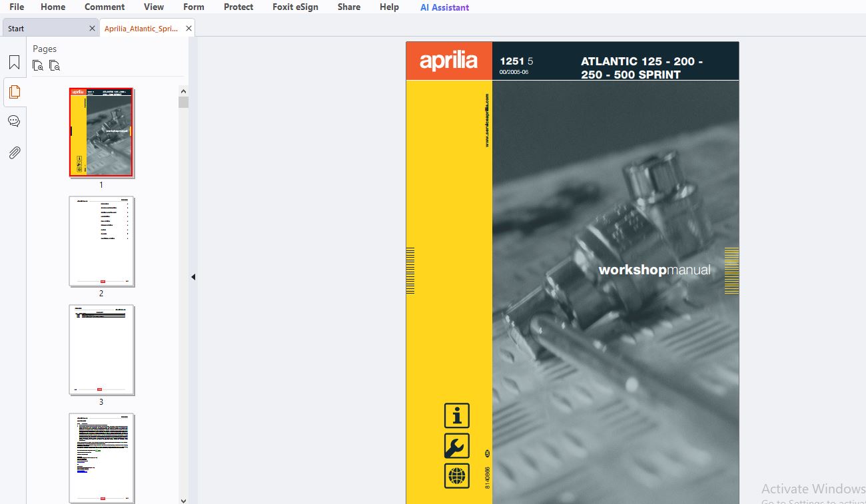Click the aprilia logo on the cover
This screenshot has height=504, width=866.
click(449, 61)
